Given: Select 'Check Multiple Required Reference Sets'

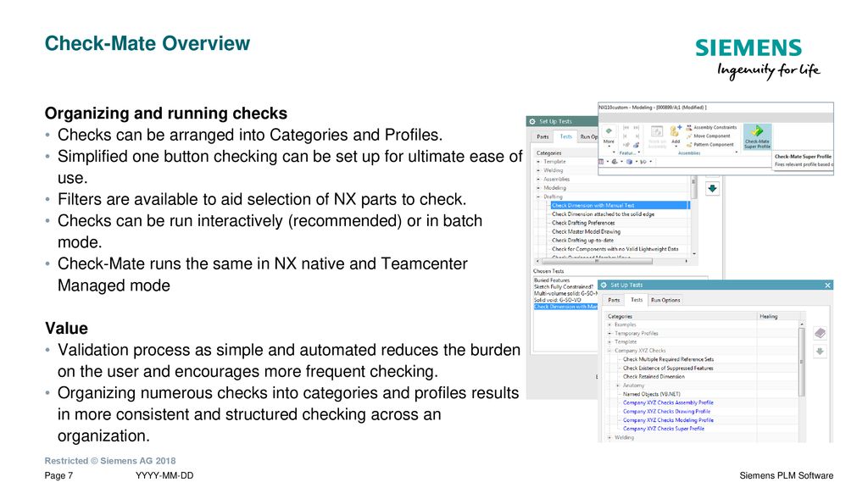Looking at the screenshot, I should point(668,359).
